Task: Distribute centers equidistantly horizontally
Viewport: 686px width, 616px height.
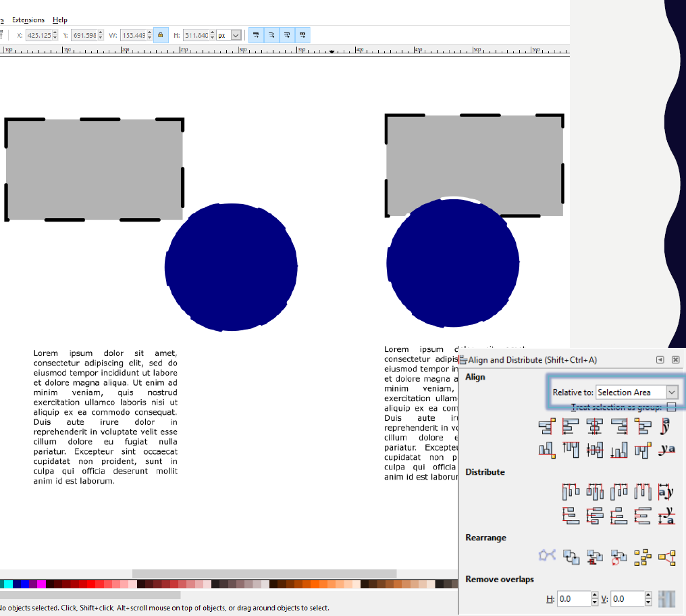Action: pos(595,492)
